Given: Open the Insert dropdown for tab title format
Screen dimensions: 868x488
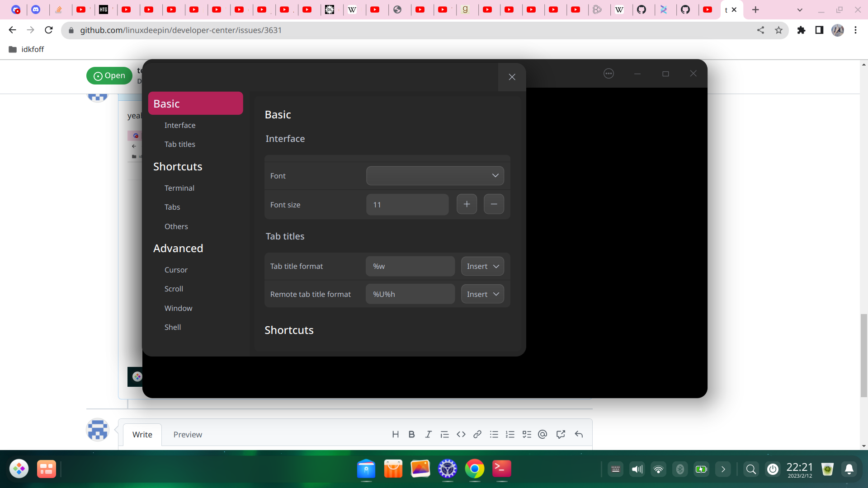Looking at the screenshot, I should pyautogui.click(x=482, y=266).
